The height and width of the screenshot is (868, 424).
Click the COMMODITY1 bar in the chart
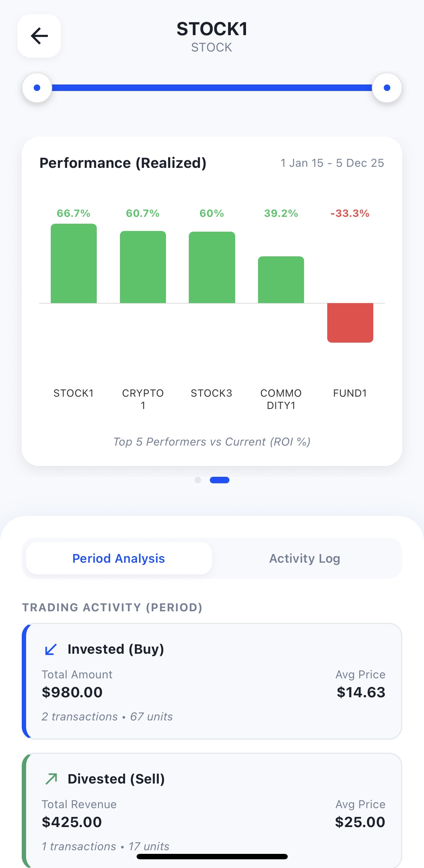point(281,279)
